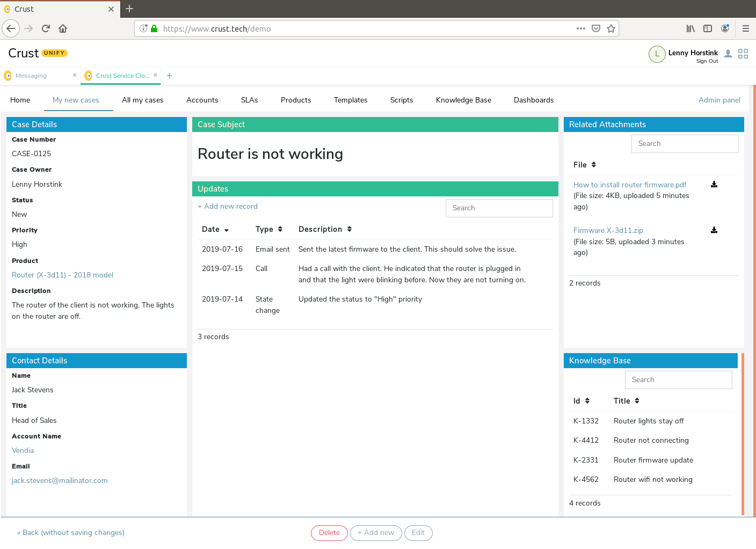This screenshot has height=549, width=756.
Task: Open Knowledge Base menu item
Action: click(463, 100)
